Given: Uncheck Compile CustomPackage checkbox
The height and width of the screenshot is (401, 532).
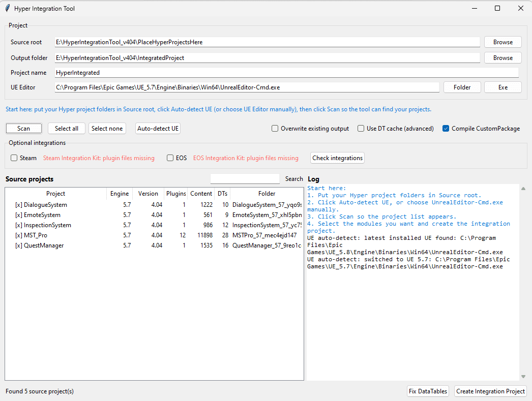Looking at the screenshot, I should 446,129.
